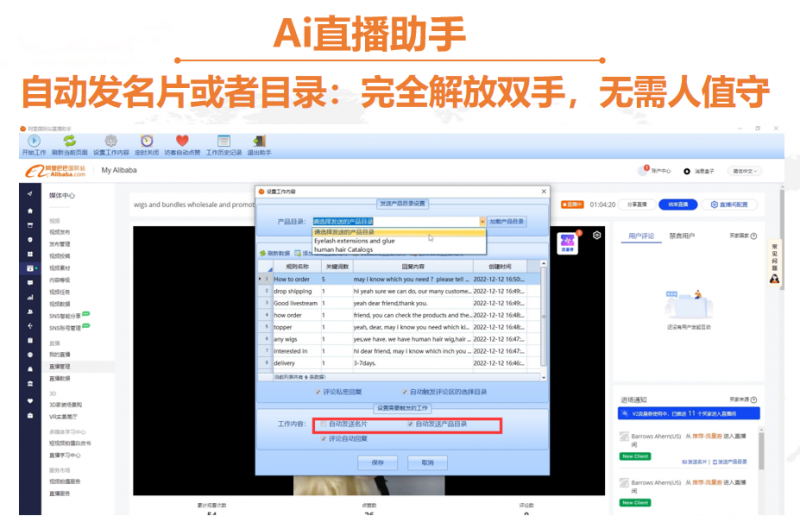Select the 'How to order' table row
The width and height of the screenshot is (800, 522).
[x=399, y=279]
